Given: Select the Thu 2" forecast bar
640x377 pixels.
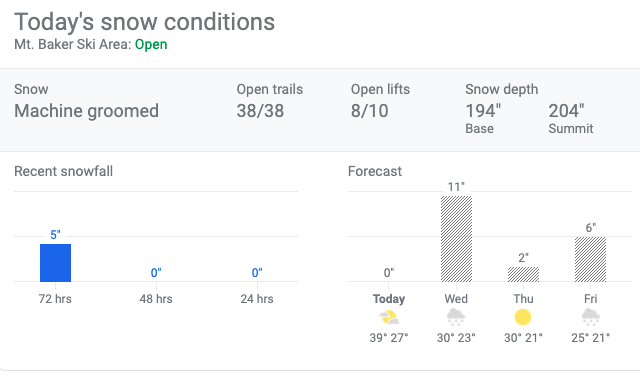Looking at the screenshot, I should [523, 274].
